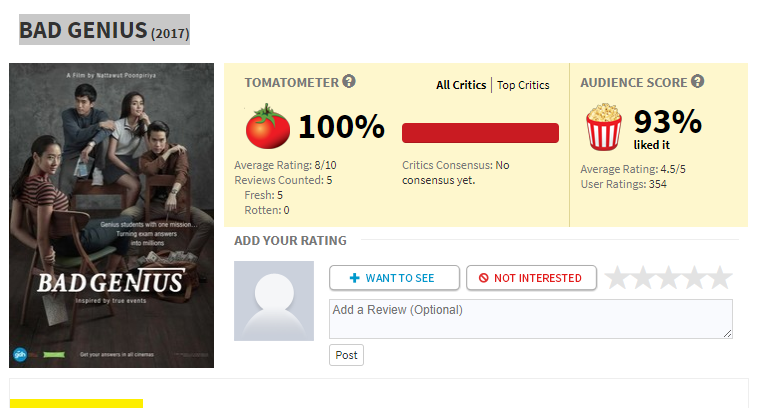Click the 100% Tomatometer score

pos(341,127)
